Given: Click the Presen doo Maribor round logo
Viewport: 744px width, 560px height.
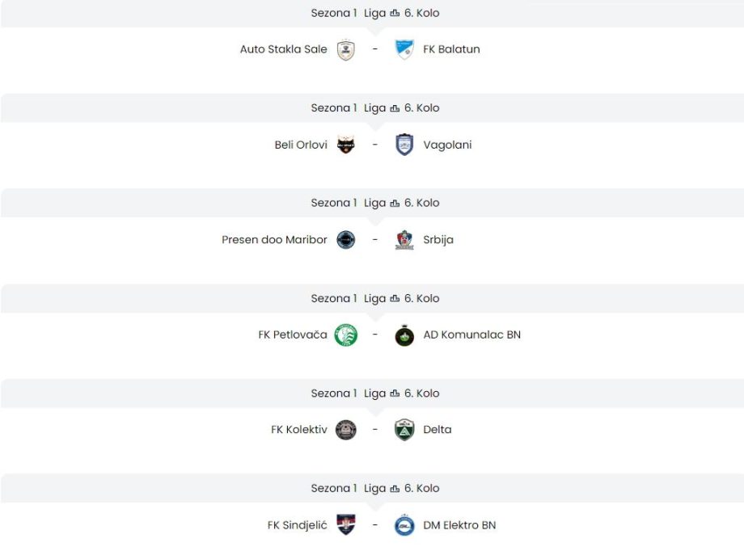Looking at the screenshot, I should [345, 240].
